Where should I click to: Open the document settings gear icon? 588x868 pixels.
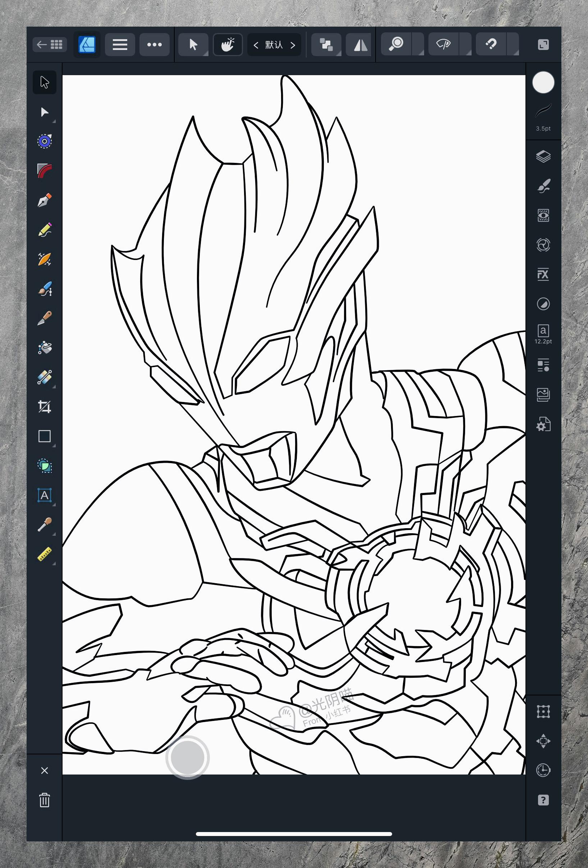point(543,424)
